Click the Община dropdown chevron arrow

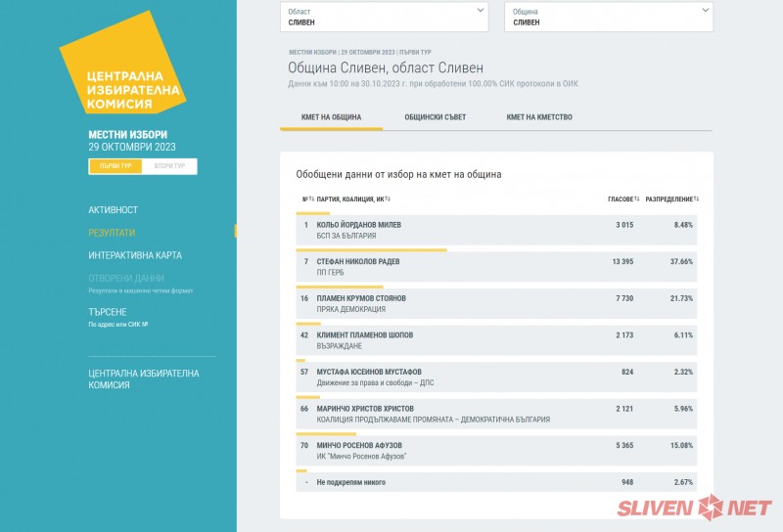coord(706,11)
